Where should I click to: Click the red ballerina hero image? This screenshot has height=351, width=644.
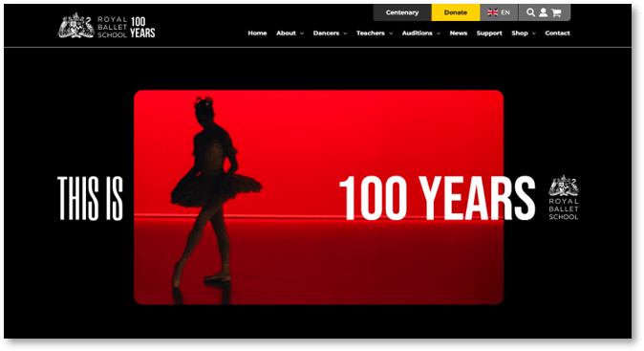pos(319,197)
